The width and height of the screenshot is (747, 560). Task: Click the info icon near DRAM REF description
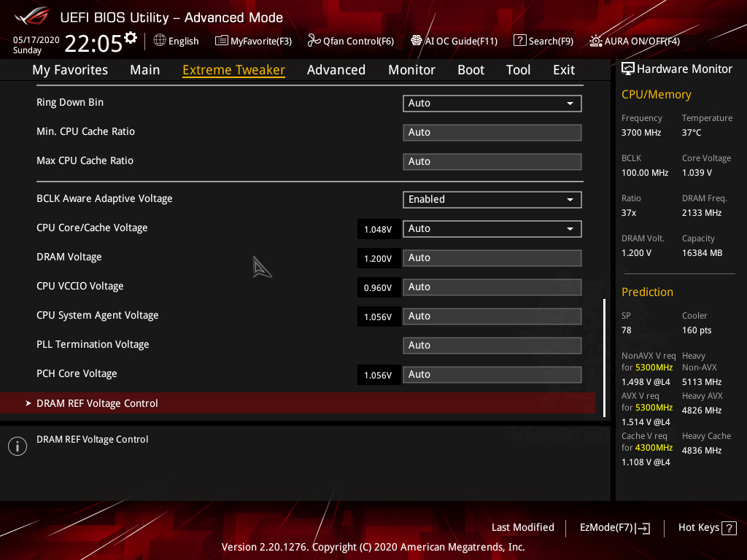(x=17, y=446)
